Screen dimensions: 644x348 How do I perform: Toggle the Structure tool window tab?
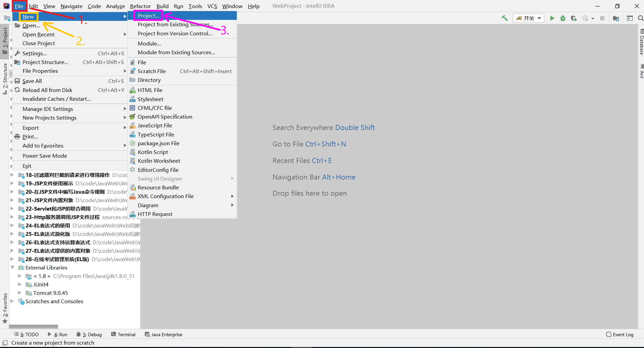(x=5, y=78)
